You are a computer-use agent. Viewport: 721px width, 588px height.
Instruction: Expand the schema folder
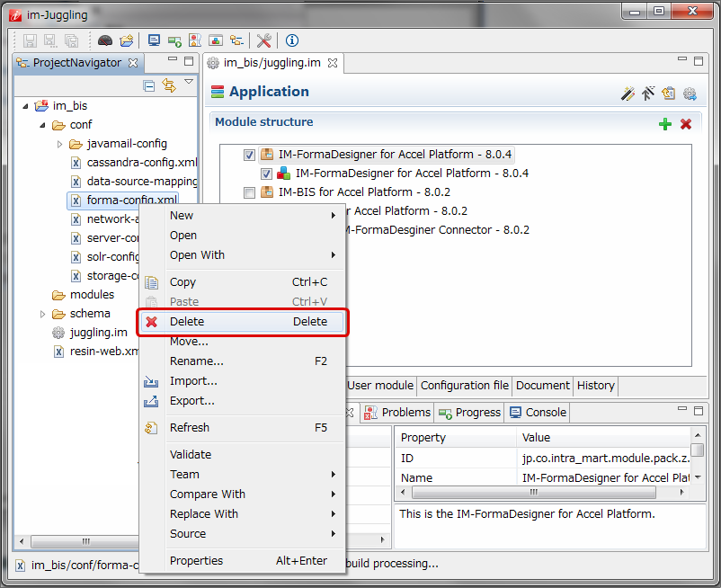point(42,315)
